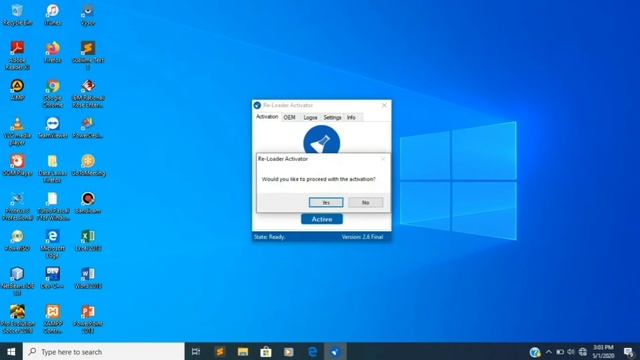Open the Logos tab
Image resolution: width=640 pixels, height=360 pixels.
tap(310, 117)
